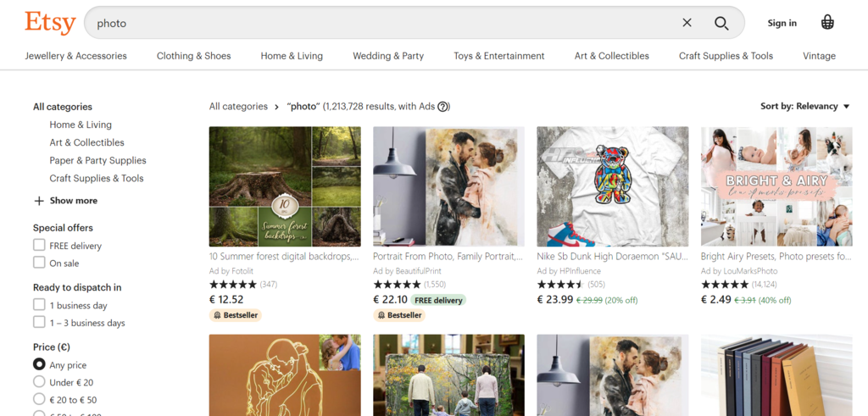Click the plus icon beside Show more
The image size is (868, 416).
pyautogui.click(x=39, y=201)
